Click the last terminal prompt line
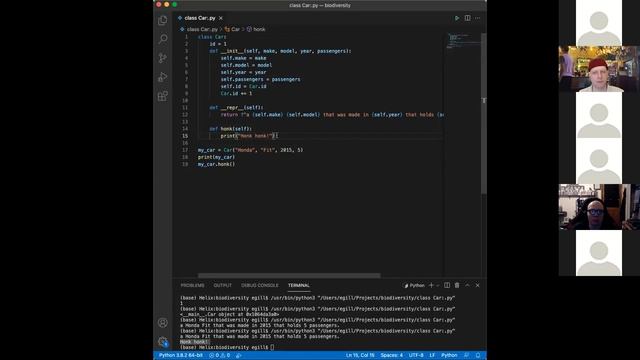640x360 pixels. (227, 347)
